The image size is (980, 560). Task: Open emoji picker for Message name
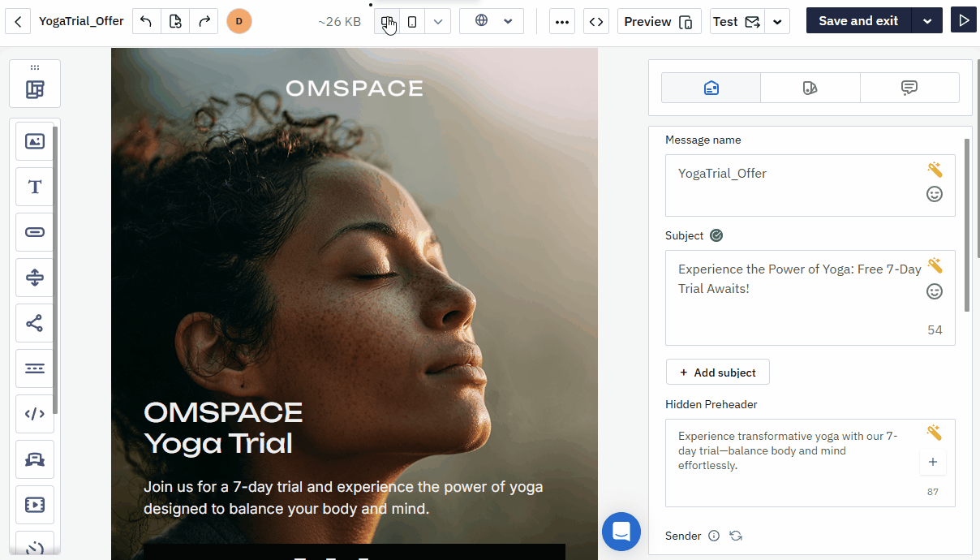(x=935, y=194)
